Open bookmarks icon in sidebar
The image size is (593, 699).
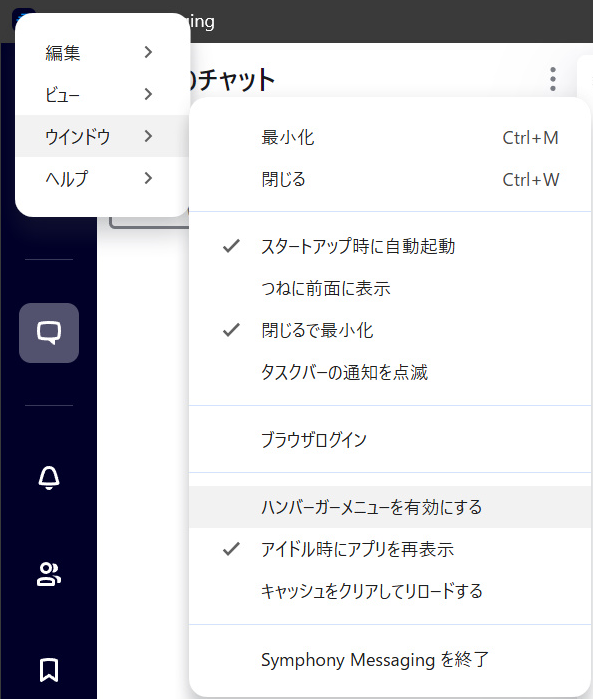[x=49, y=670]
